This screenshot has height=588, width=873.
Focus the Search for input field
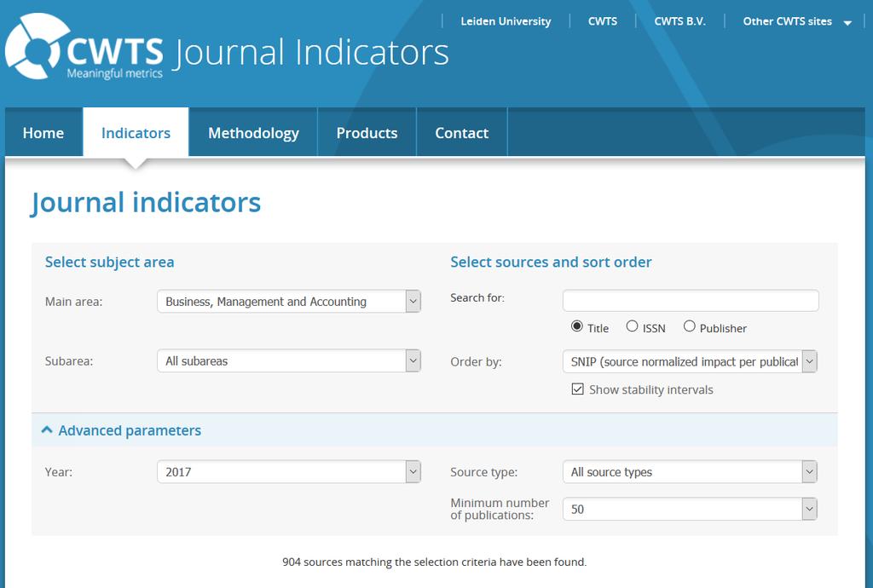click(x=691, y=301)
